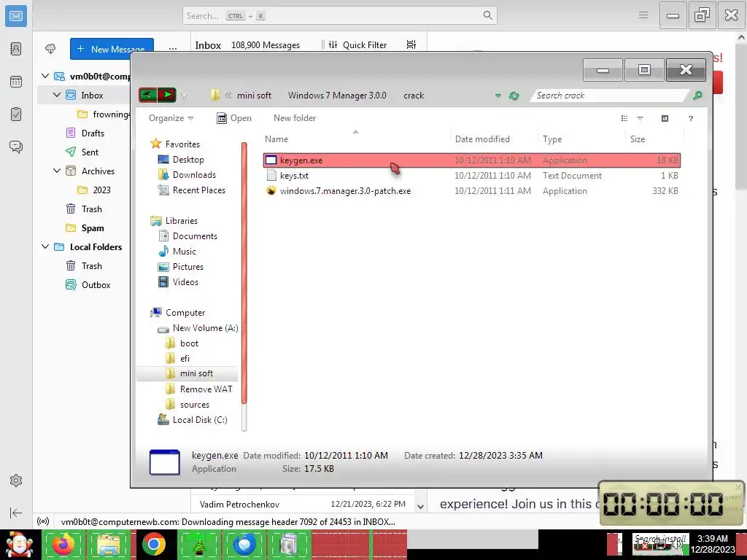Open recent locations dropdown in Explorer
The height and width of the screenshot is (560, 747).
pos(184,96)
